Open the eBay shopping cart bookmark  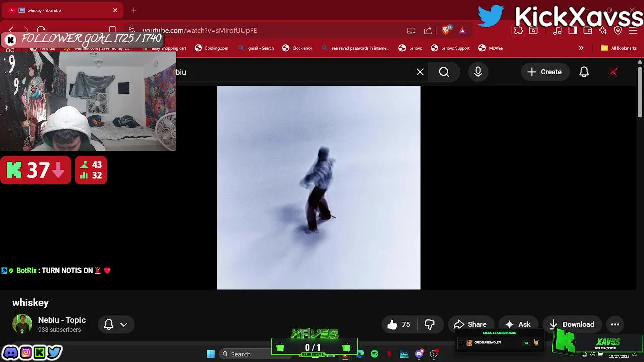point(164,48)
